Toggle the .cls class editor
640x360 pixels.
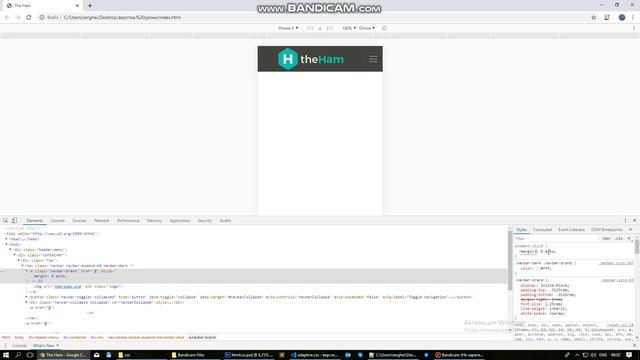click(619, 238)
